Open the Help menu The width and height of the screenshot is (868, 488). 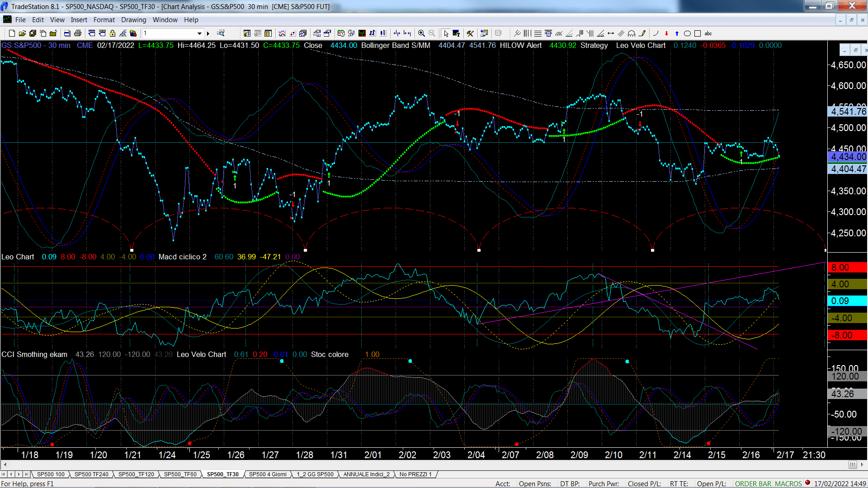pyautogui.click(x=191, y=19)
